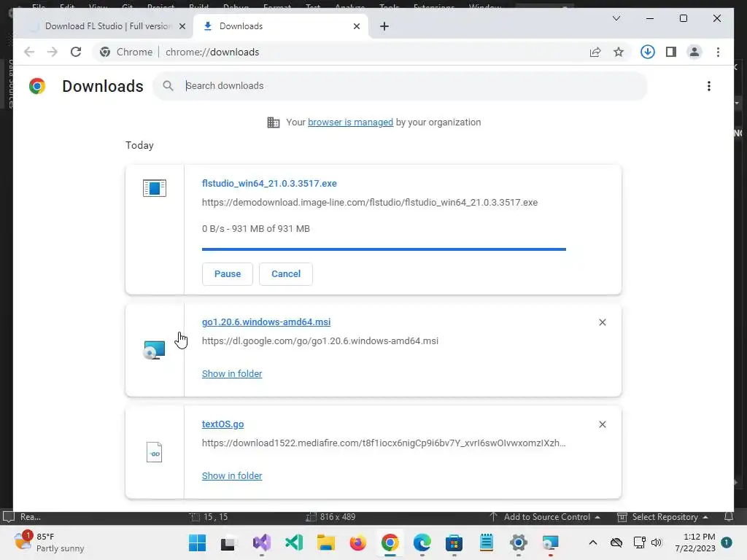The width and height of the screenshot is (747, 560).
Task: Select the Downloads tab
Action: pyautogui.click(x=281, y=26)
